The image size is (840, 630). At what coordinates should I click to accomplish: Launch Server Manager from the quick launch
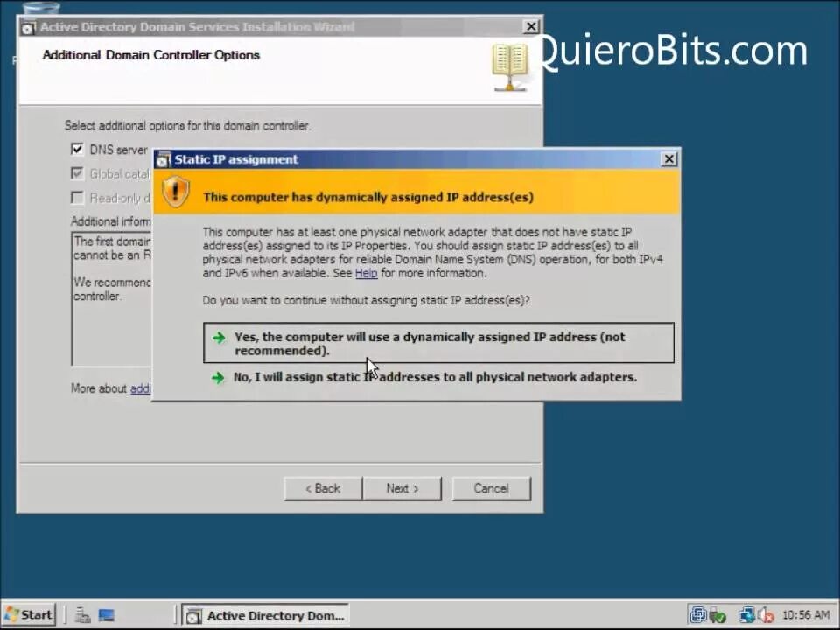82,615
